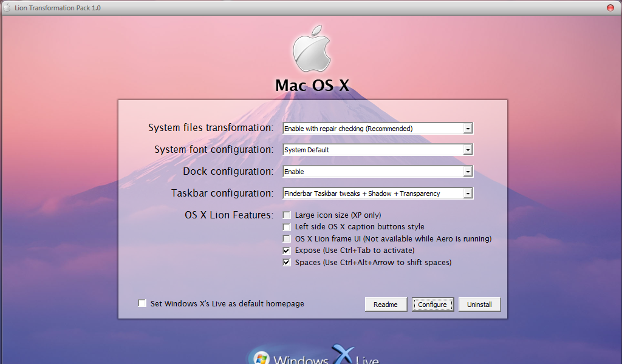
Task: Tick Left side OS X caption buttons style
Action: 287,227
